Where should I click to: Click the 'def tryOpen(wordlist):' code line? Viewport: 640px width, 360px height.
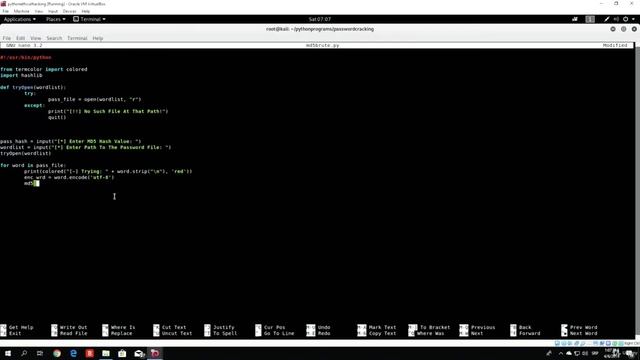tap(33, 87)
